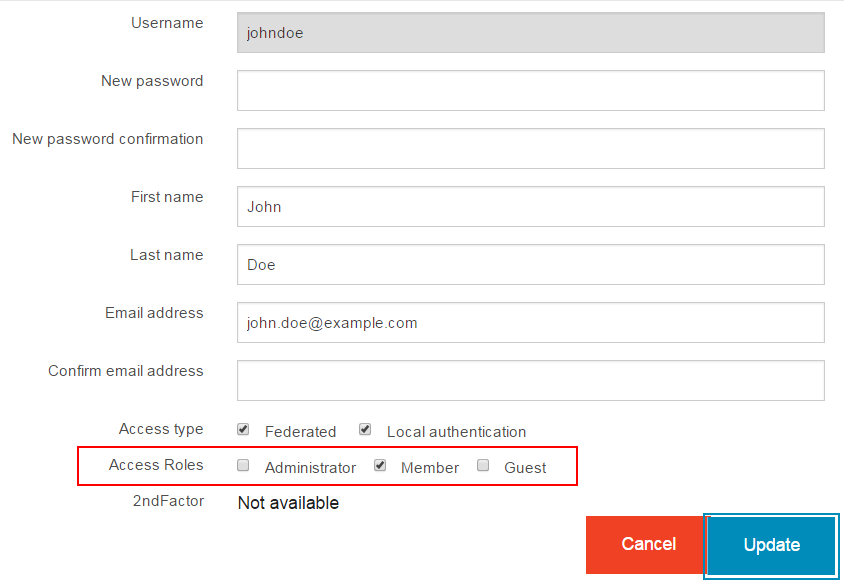
Task: Enable the Administrator role checkbox
Action: pyautogui.click(x=243, y=465)
